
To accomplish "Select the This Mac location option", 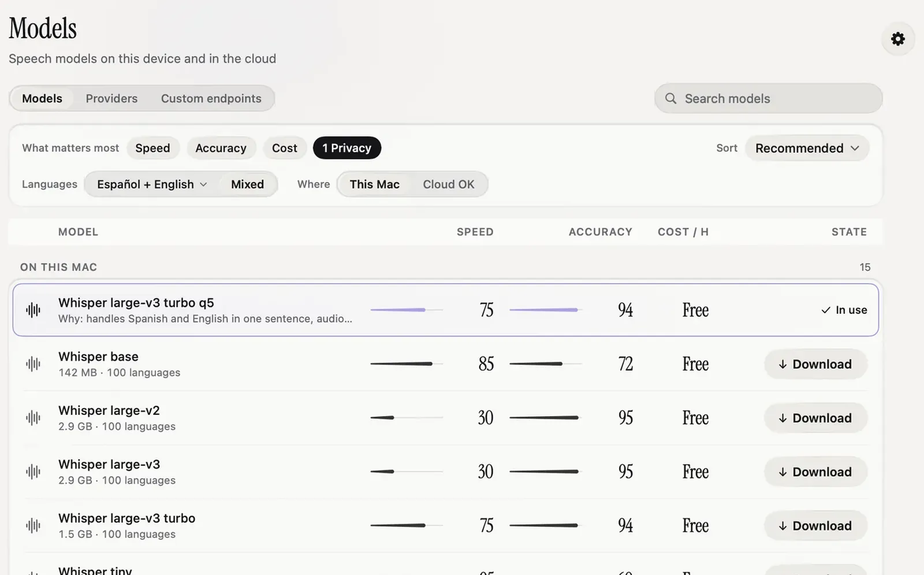I will (375, 184).
